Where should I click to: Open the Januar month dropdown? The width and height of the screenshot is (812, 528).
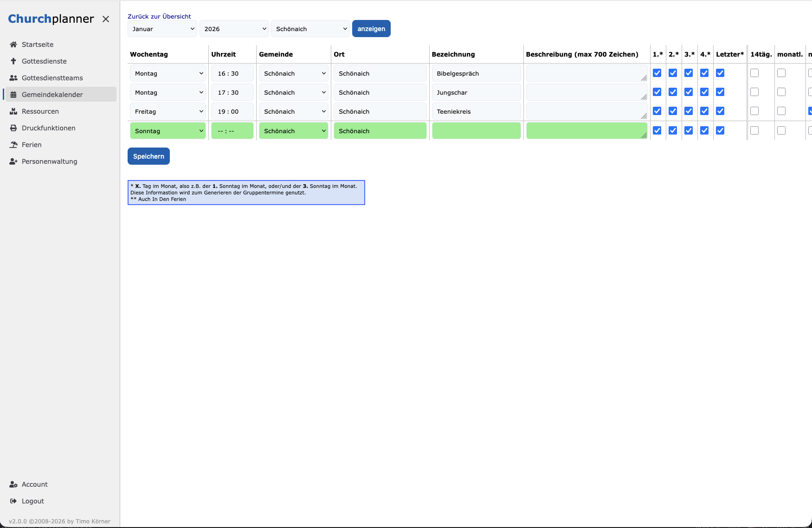pos(162,29)
